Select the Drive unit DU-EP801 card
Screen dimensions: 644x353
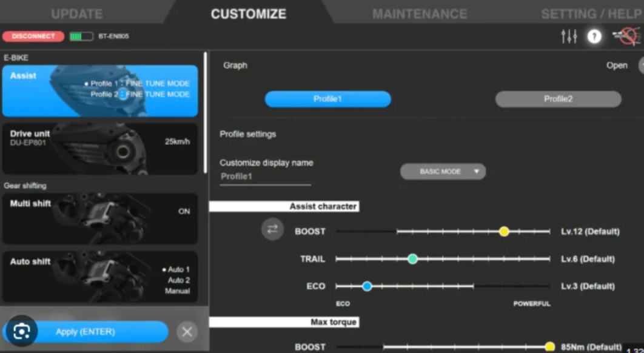(100, 149)
